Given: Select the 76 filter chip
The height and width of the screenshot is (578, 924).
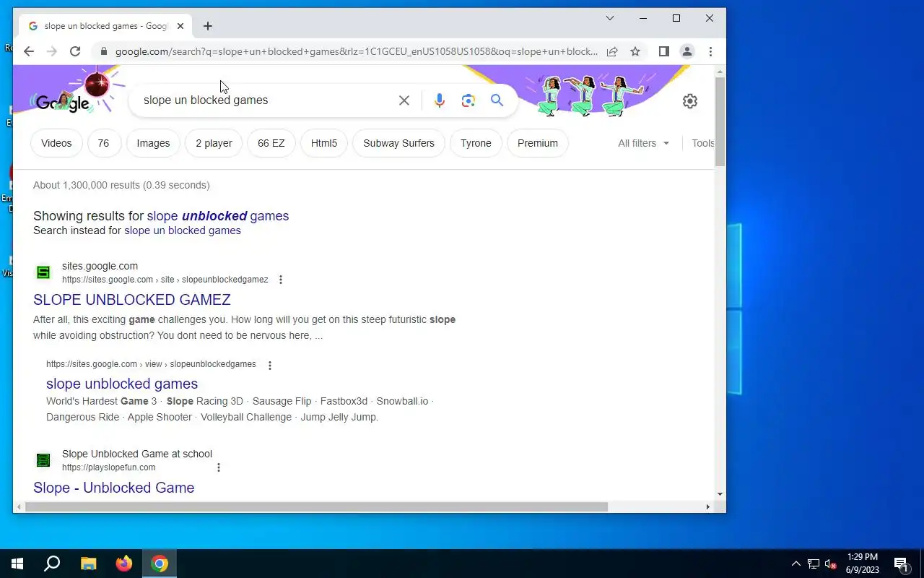Looking at the screenshot, I should coord(103,143).
